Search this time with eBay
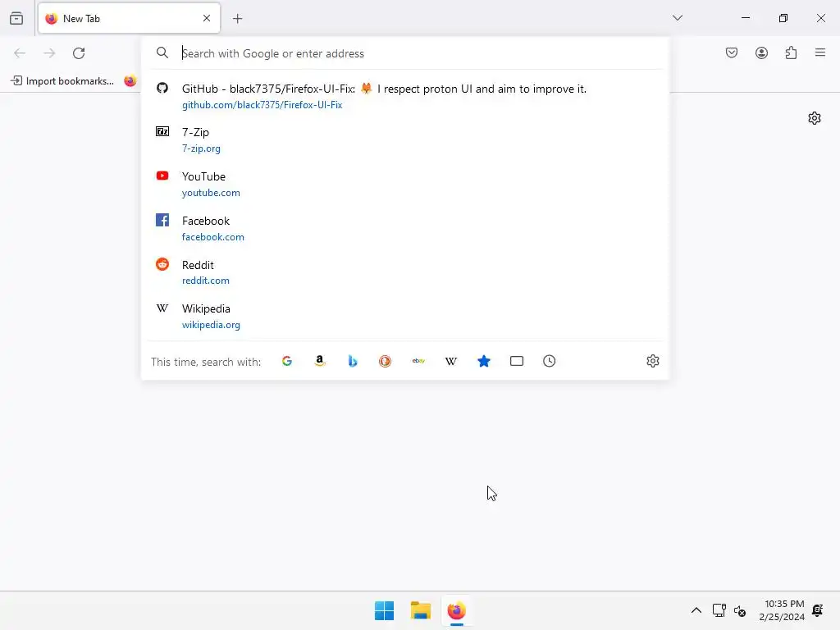This screenshot has width=840, height=630. click(418, 361)
